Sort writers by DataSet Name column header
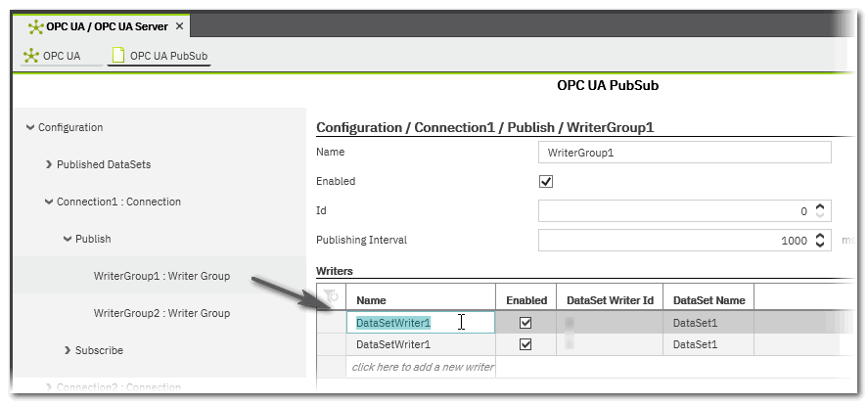 coord(708,300)
